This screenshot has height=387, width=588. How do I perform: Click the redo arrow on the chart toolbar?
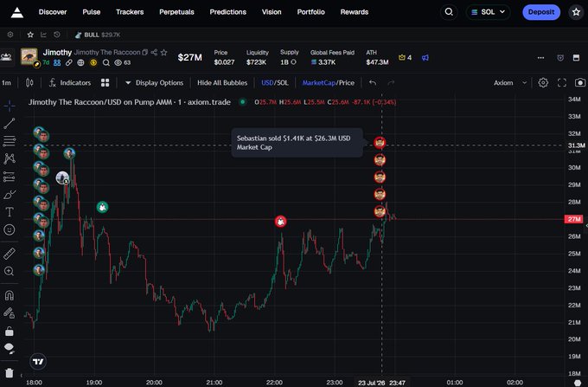click(x=391, y=82)
